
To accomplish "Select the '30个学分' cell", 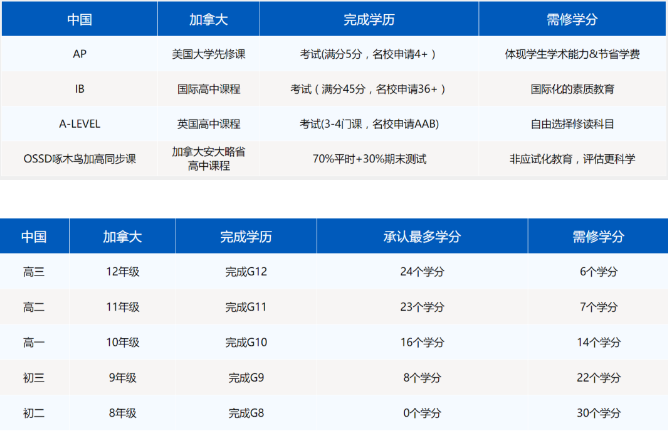I will coord(598,413).
